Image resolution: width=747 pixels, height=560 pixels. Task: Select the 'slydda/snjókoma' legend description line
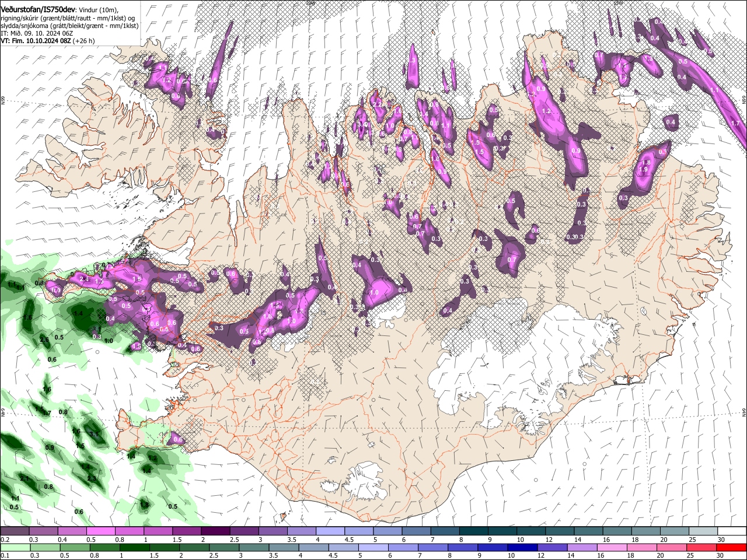coord(69,26)
